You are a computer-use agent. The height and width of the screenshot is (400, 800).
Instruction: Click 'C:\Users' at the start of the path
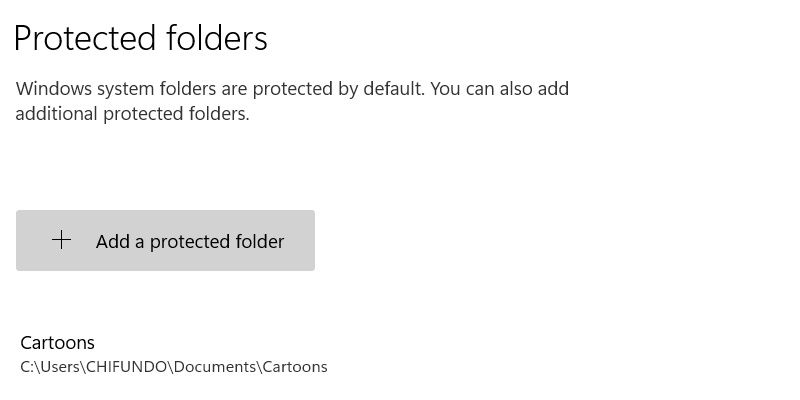coord(49,367)
